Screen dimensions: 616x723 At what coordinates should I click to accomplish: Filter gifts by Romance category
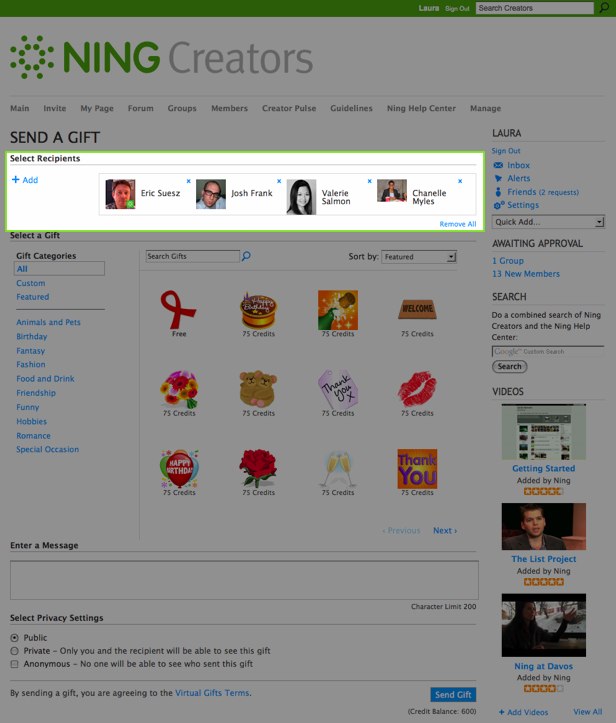[34, 436]
